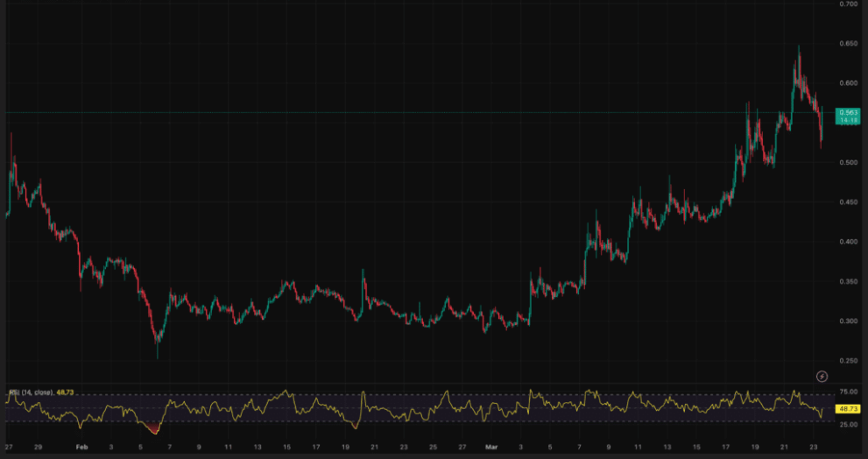Click the 0.450 price axis label
Image resolution: width=868 pixels, height=459 pixels.
tap(848, 202)
